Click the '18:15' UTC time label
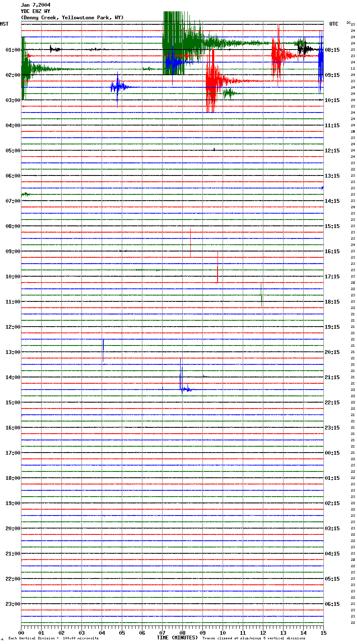 332,302
